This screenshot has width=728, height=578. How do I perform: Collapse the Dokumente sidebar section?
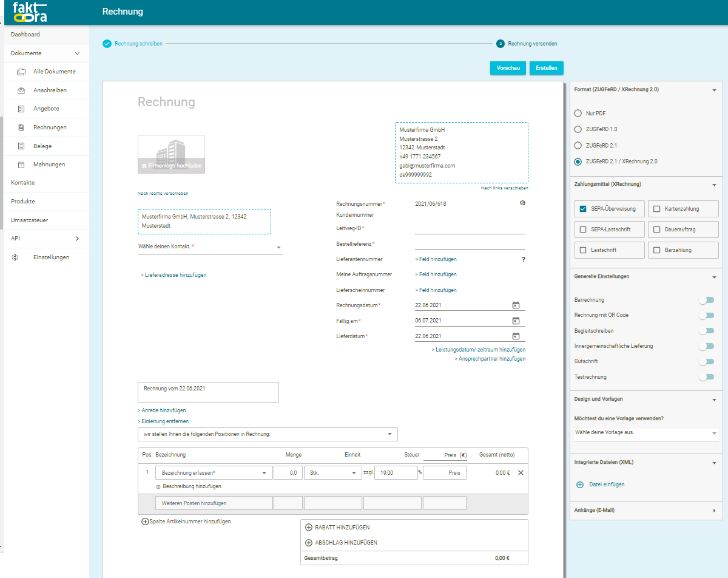click(77, 53)
